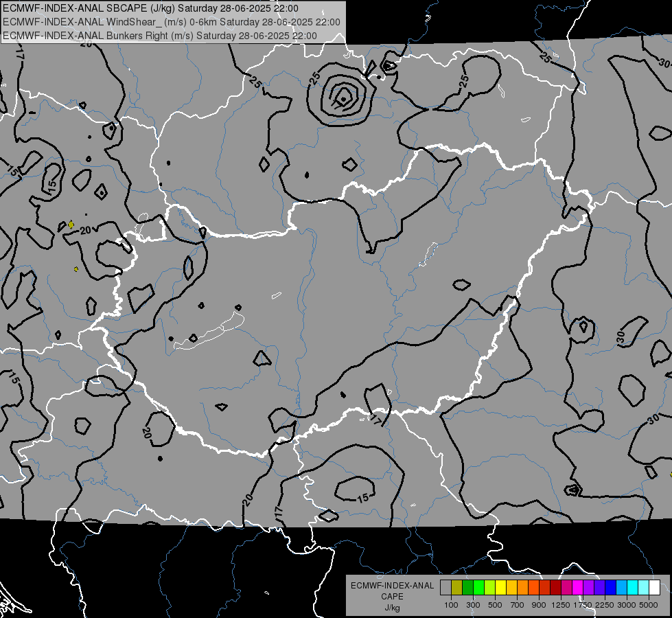
Task: Pick the dark green legend swatch
Action: pos(467,587)
